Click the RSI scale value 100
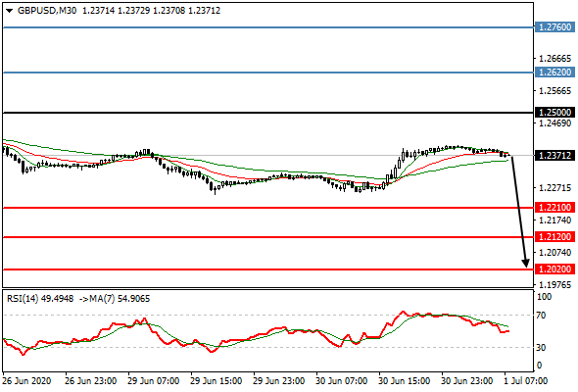The width and height of the screenshot is (578, 392). point(545,297)
